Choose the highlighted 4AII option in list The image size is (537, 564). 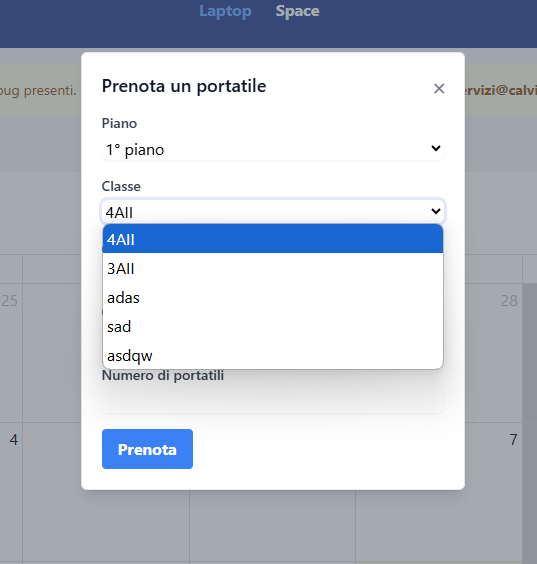point(273,239)
